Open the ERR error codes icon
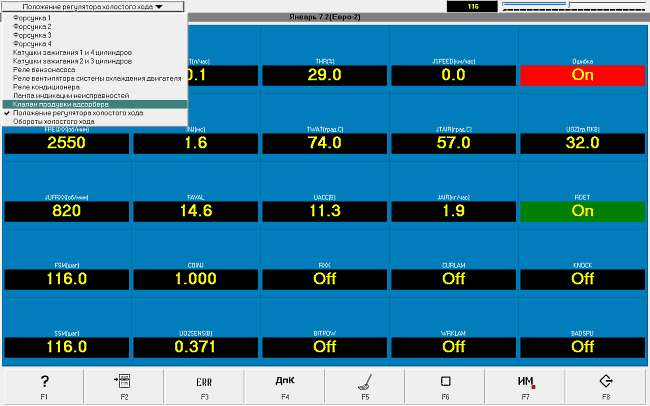The image size is (650, 406). tap(204, 382)
